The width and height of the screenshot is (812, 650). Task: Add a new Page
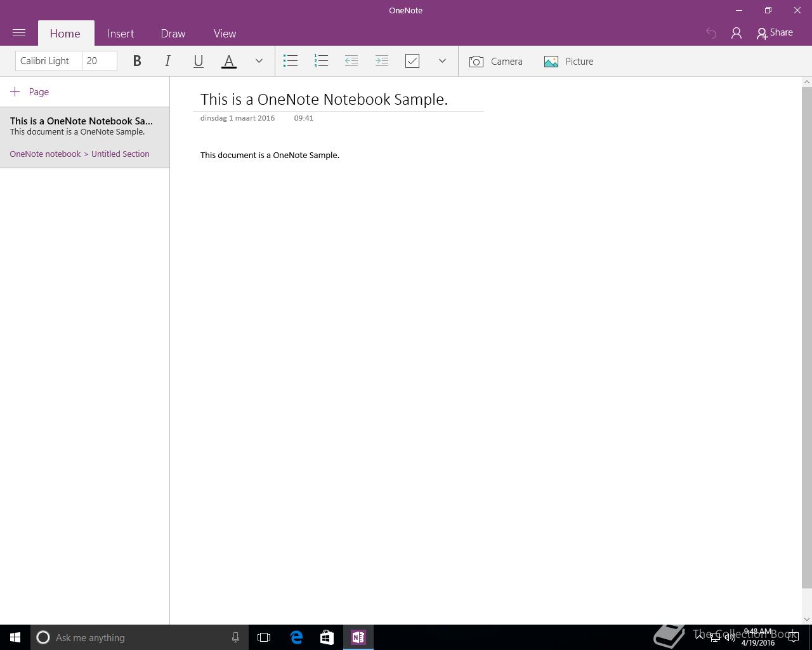pos(30,92)
